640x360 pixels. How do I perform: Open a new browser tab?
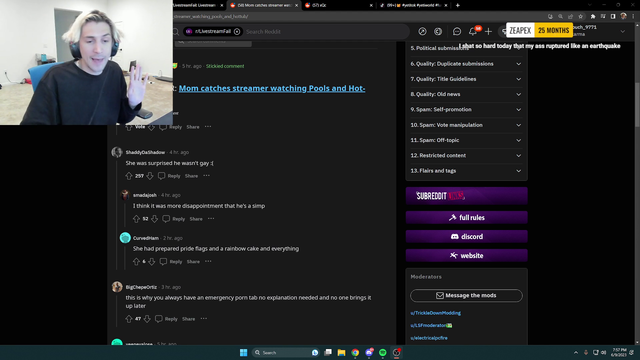click(458, 5)
